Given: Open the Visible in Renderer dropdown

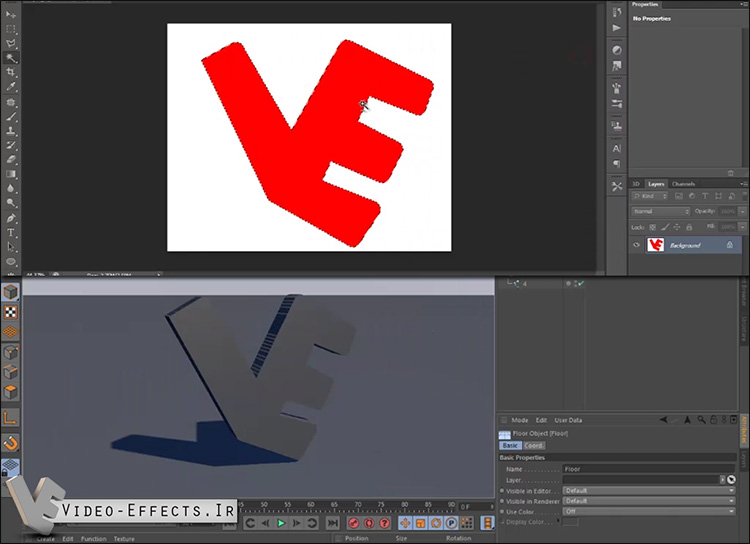Looking at the screenshot, I should pyautogui.click(x=649, y=501).
